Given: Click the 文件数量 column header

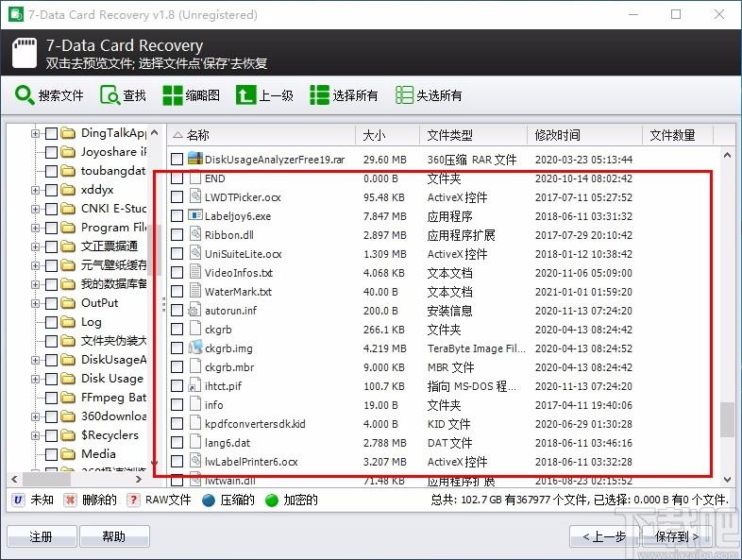Looking at the screenshot, I should click(x=678, y=135).
